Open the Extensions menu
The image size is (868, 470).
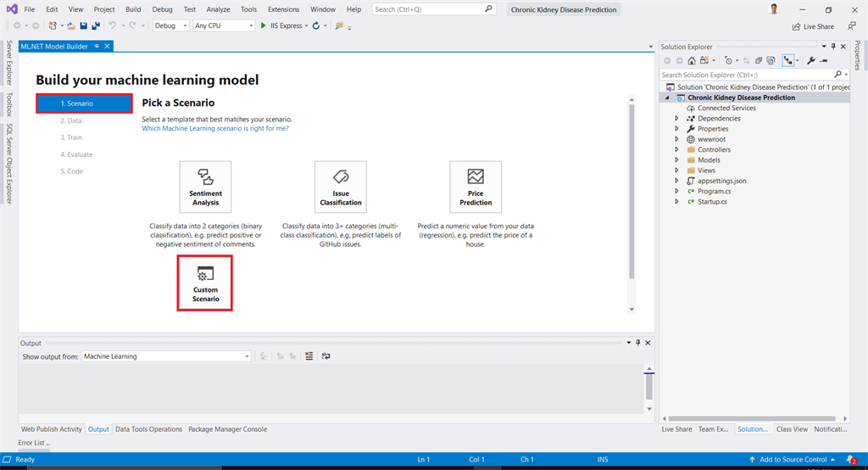point(283,9)
